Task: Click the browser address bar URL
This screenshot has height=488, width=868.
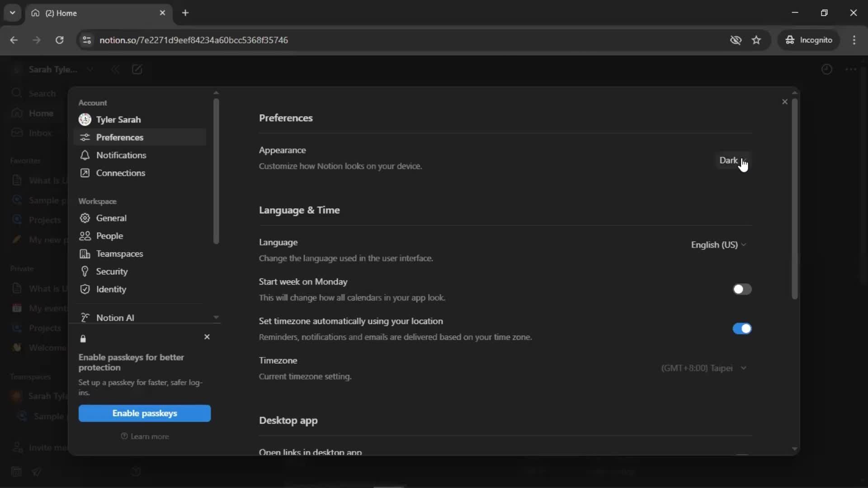Action: 193,40
